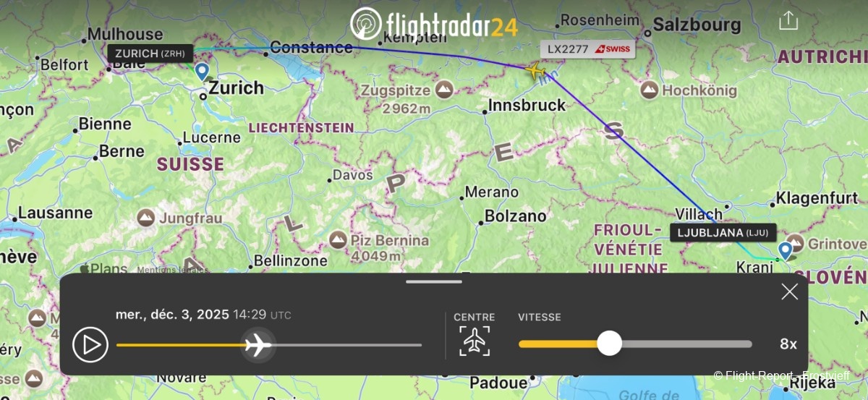Select the Piz Bernina mountain icon
The image size is (868, 400).
[x=338, y=239]
